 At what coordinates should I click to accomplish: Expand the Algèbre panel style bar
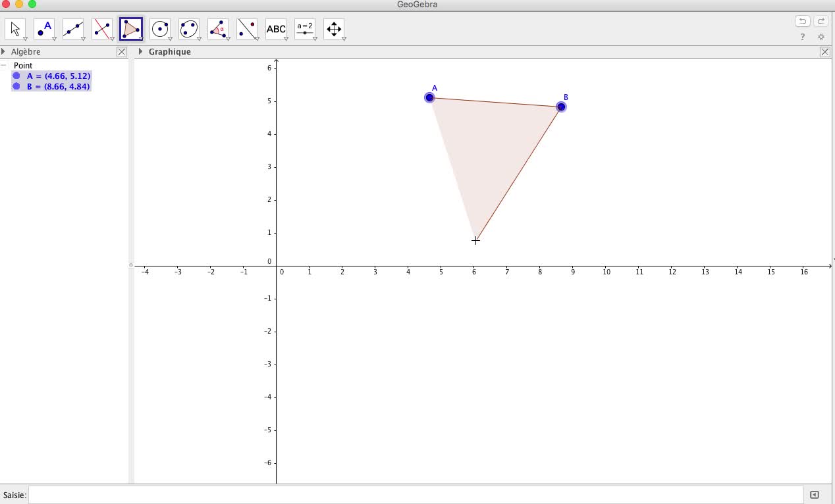pyautogui.click(x=3, y=52)
